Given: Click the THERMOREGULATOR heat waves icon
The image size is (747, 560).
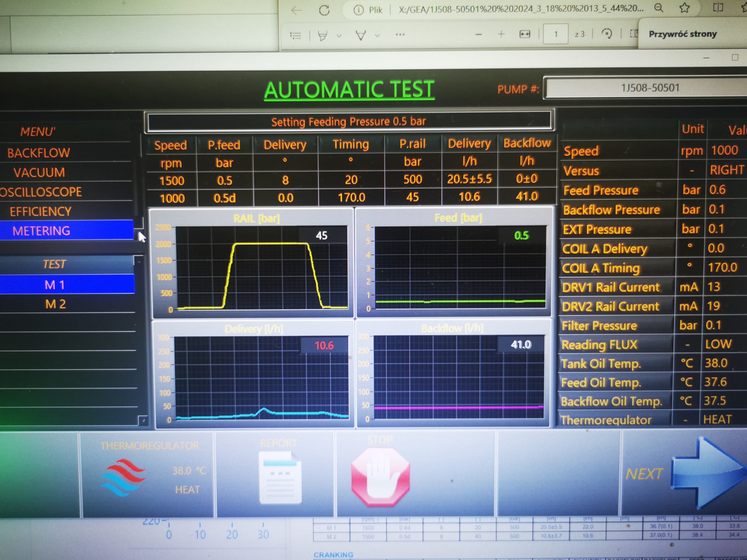Looking at the screenshot, I should [x=123, y=477].
